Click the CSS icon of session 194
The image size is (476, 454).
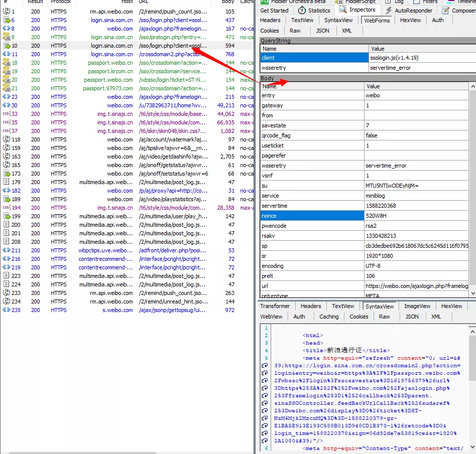(6, 208)
